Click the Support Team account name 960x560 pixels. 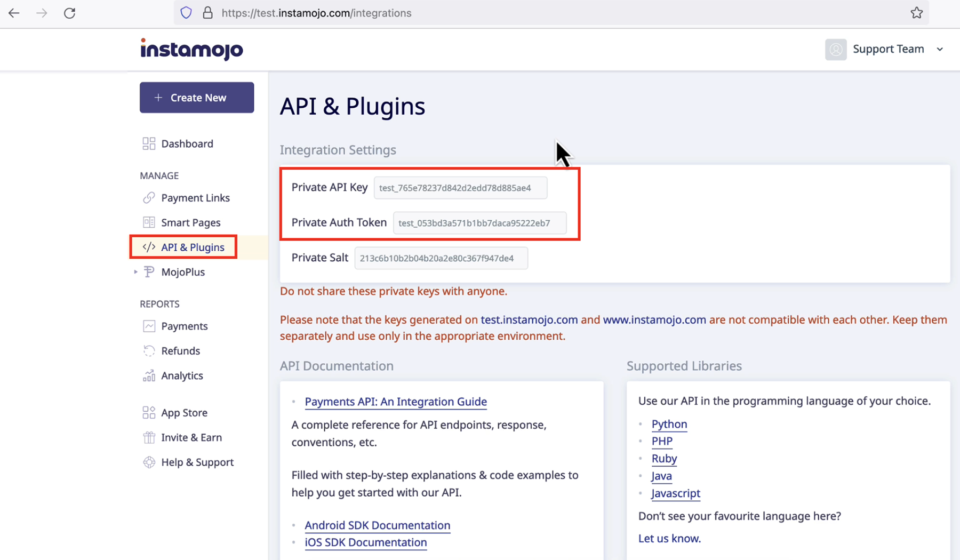(x=888, y=49)
